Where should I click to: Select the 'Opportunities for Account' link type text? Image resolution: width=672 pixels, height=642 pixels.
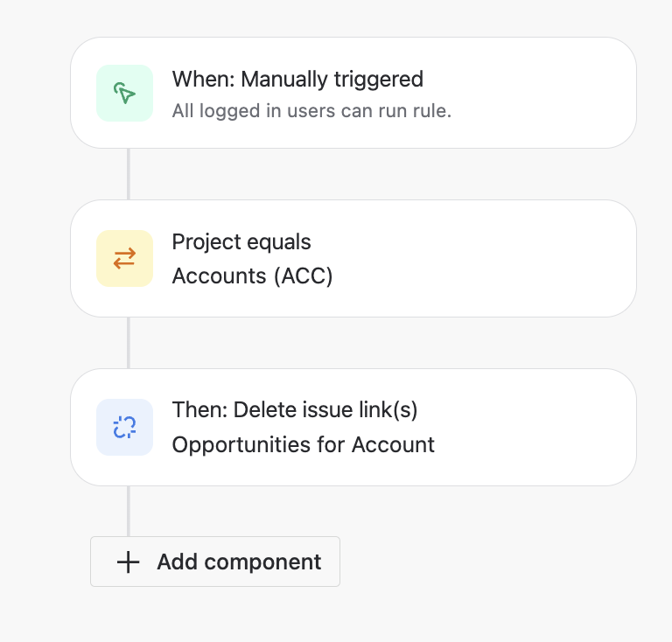point(303,444)
